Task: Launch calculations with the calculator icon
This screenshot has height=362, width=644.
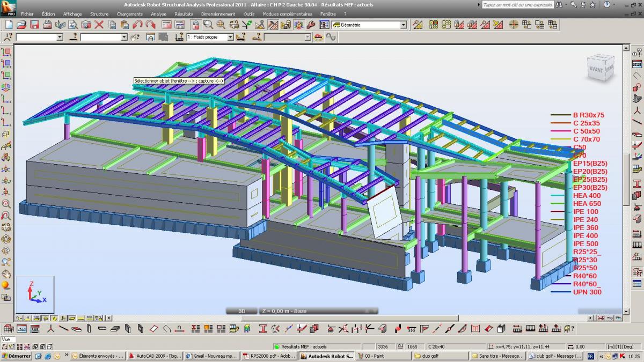Action: pyautogui.click(x=166, y=25)
